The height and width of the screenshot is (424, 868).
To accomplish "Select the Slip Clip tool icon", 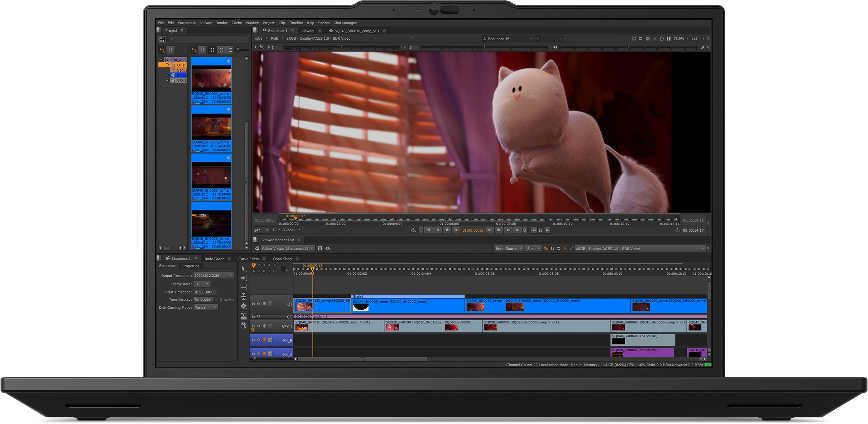I will [244, 287].
